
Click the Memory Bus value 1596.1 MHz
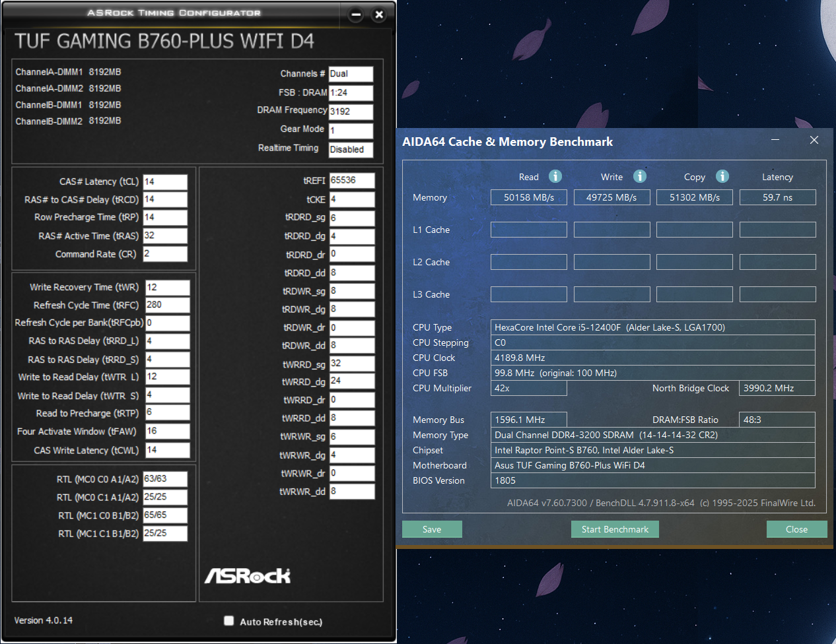coord(529,420)
